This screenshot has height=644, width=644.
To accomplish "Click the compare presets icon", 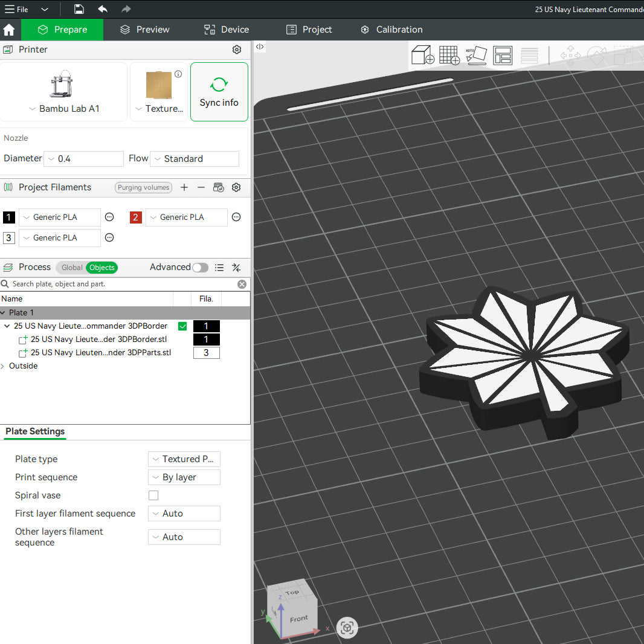I will [x=236, y=268].
